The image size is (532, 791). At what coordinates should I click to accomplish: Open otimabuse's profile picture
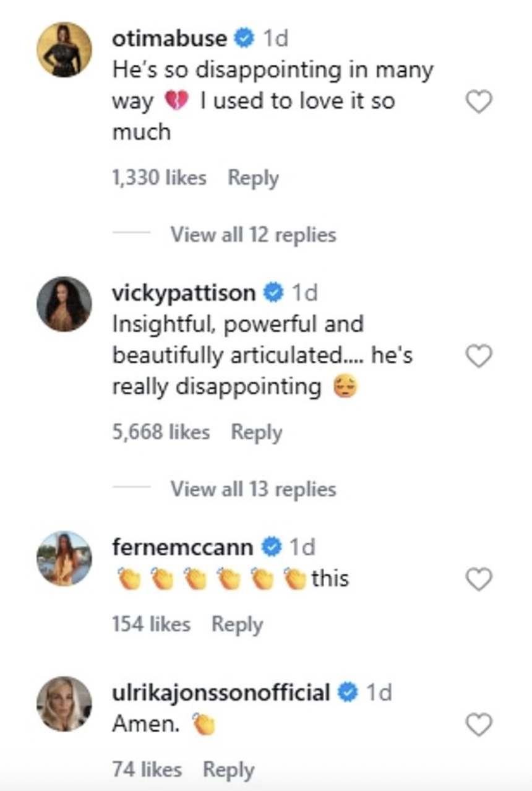(64, 50)
